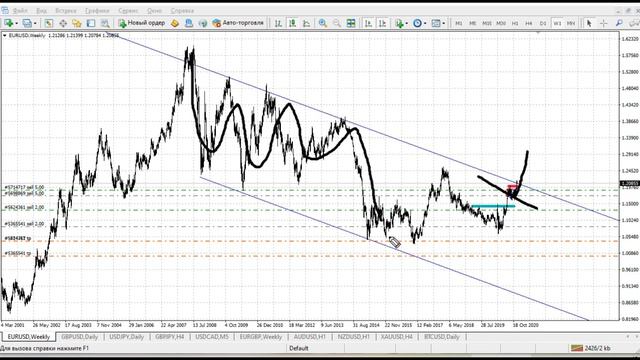640x360 pixels.
Task: Select the MN monthly timeframe
Action: coord(571,23)
